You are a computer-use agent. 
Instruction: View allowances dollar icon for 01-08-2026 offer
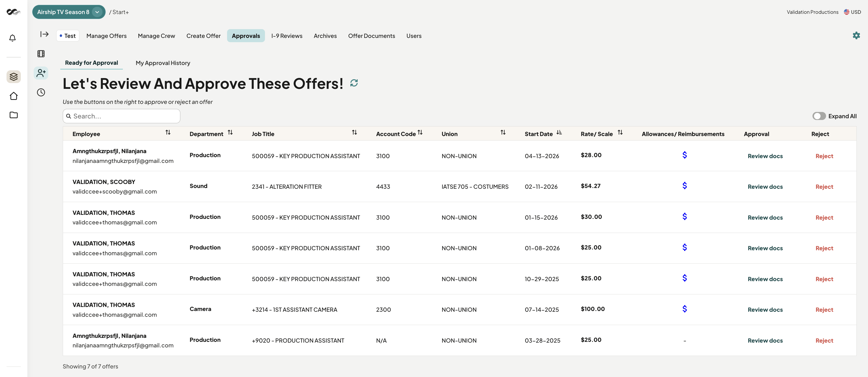pyautogui.click(x=684, y=247)
